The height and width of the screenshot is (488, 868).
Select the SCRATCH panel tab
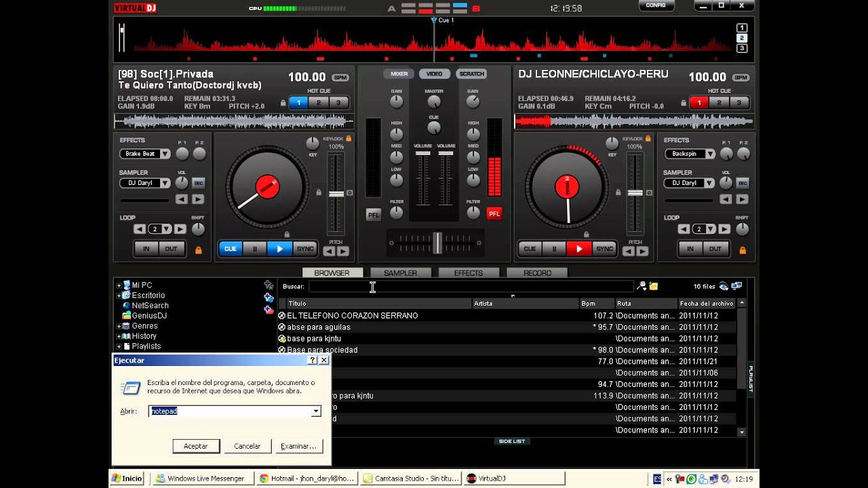pyautogui.click(x=471, y=74)
